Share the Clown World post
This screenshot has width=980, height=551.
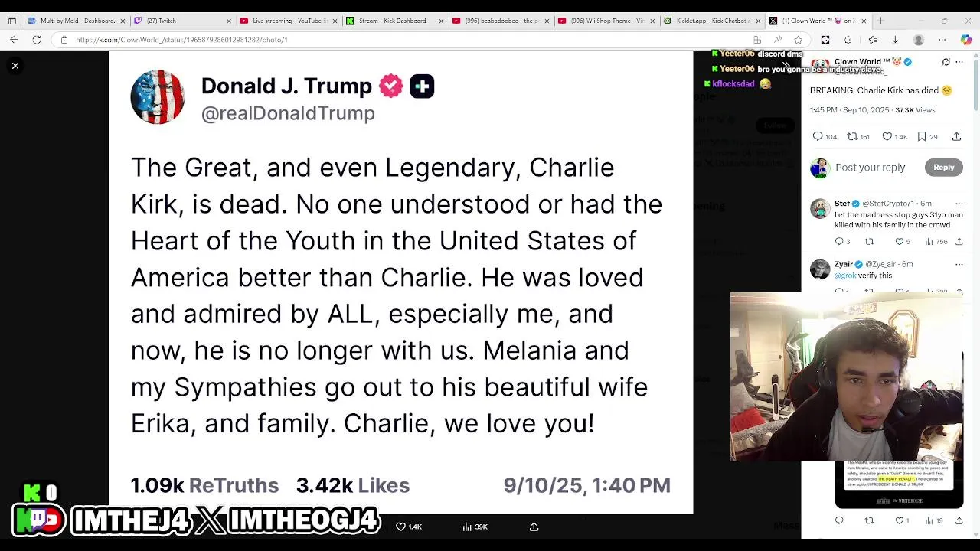click(956, 136)
